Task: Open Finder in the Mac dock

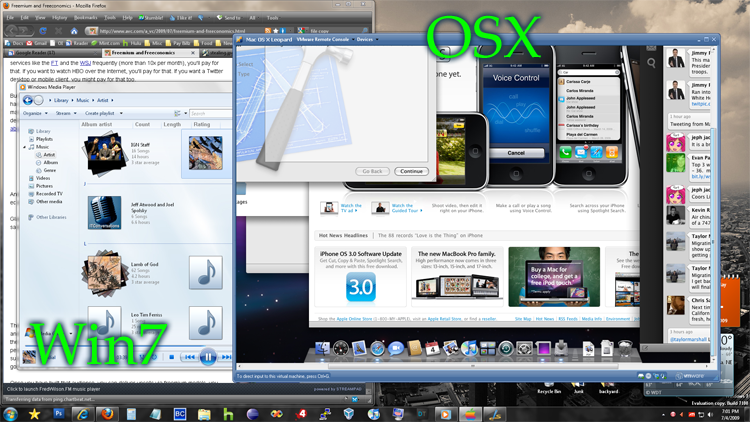Action: click(322, 348)
